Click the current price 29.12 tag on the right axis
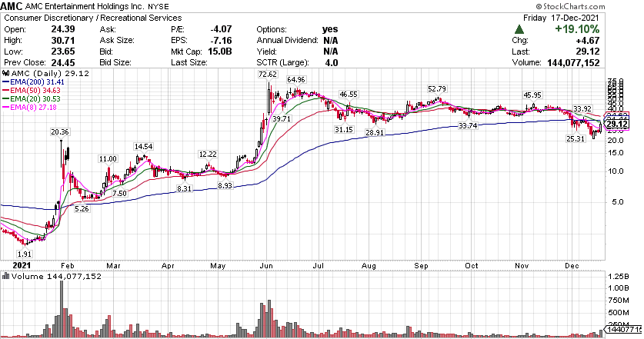The image size is (644, 339). click(617, 124)
